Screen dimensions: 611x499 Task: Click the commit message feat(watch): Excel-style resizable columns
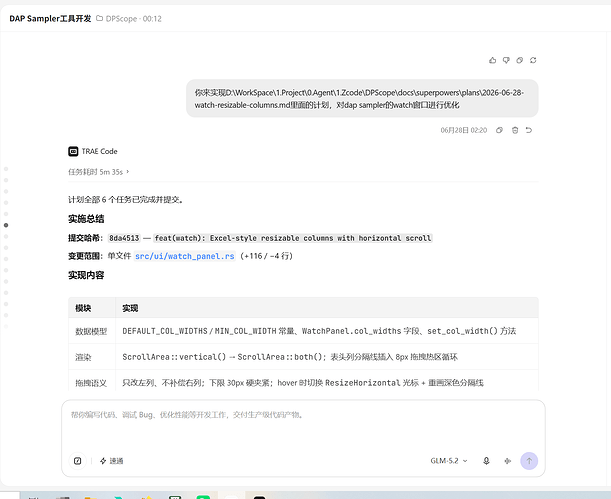[293, 238]
